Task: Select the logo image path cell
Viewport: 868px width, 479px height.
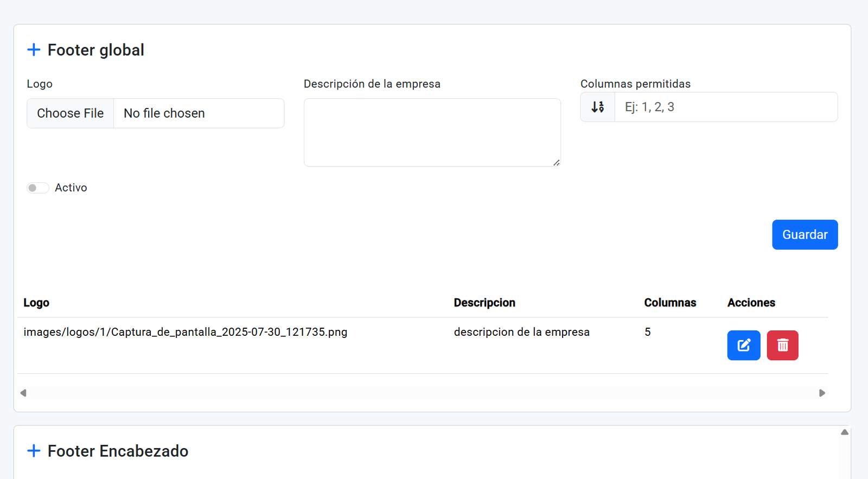Action: point(185,332)
